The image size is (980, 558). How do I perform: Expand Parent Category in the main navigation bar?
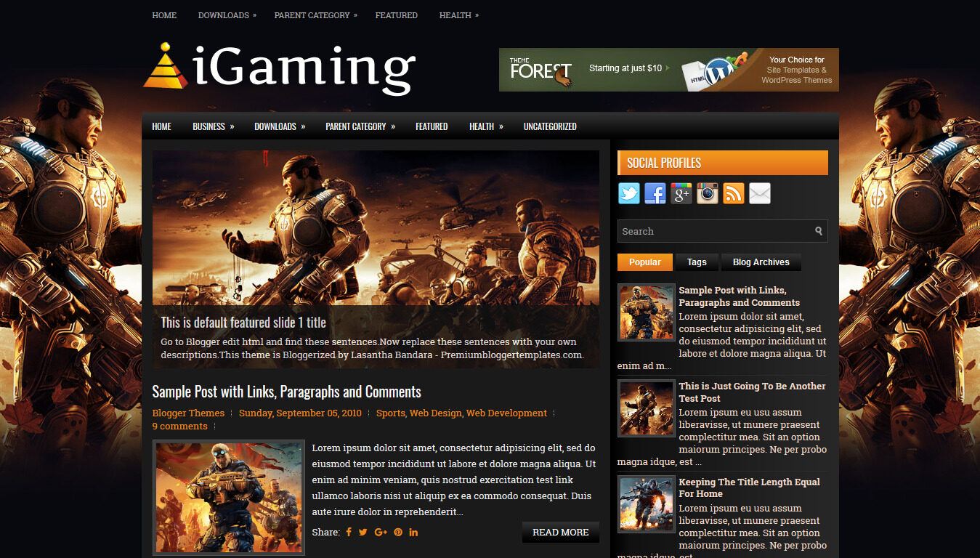pyautogui.click(x=360, y=126)
